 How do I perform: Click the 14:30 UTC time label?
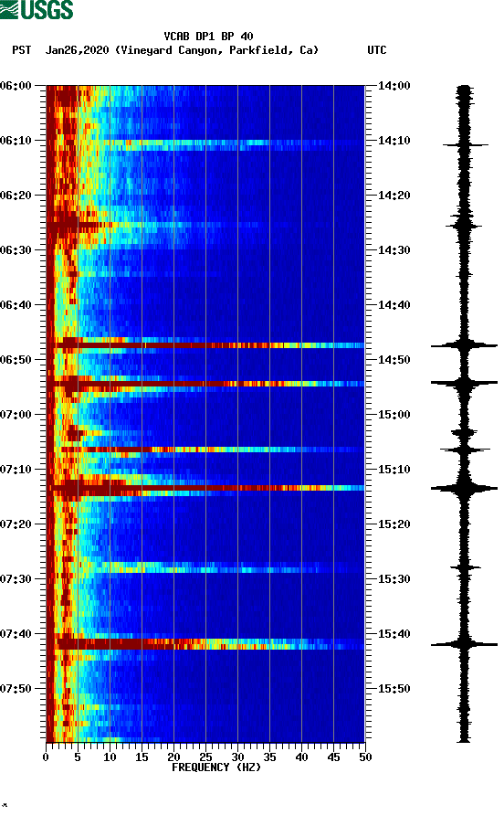394,250
